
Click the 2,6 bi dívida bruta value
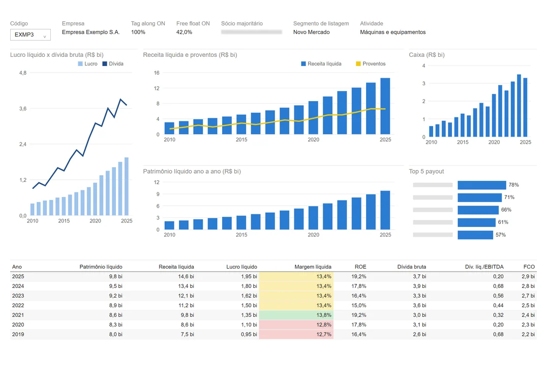(420, 335)
